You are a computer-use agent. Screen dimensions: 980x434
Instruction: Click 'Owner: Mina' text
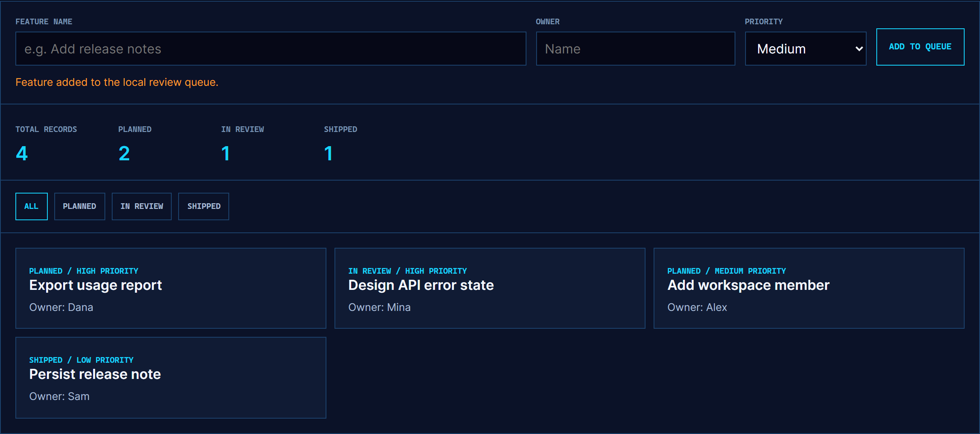379,307
